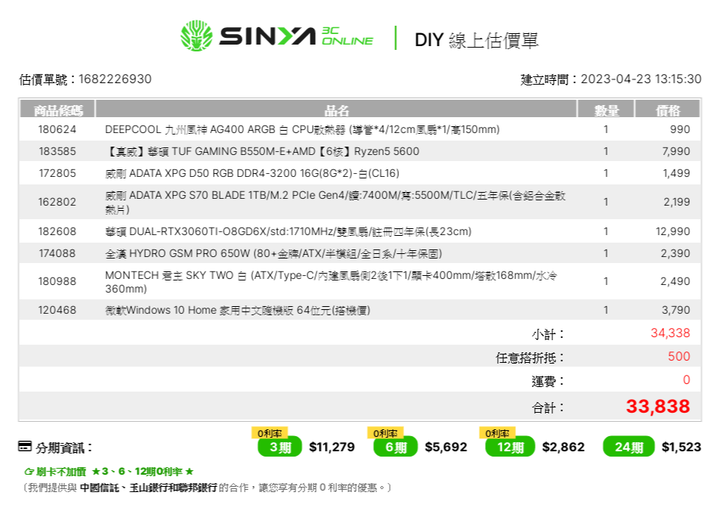Screen dimensions: 720x511
Task: Click the price 2,390
Action: 675,253
